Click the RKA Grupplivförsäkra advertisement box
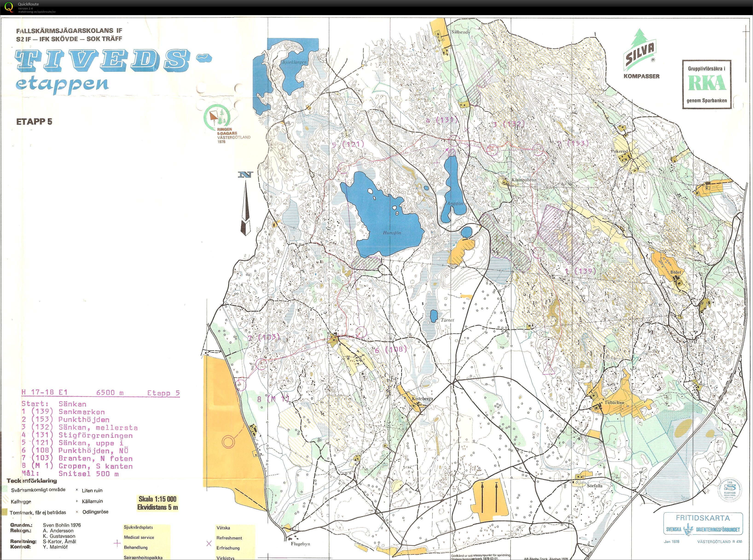Image resolution: width=753 pixels, height=560 pixels. click(x=706, y=84)
